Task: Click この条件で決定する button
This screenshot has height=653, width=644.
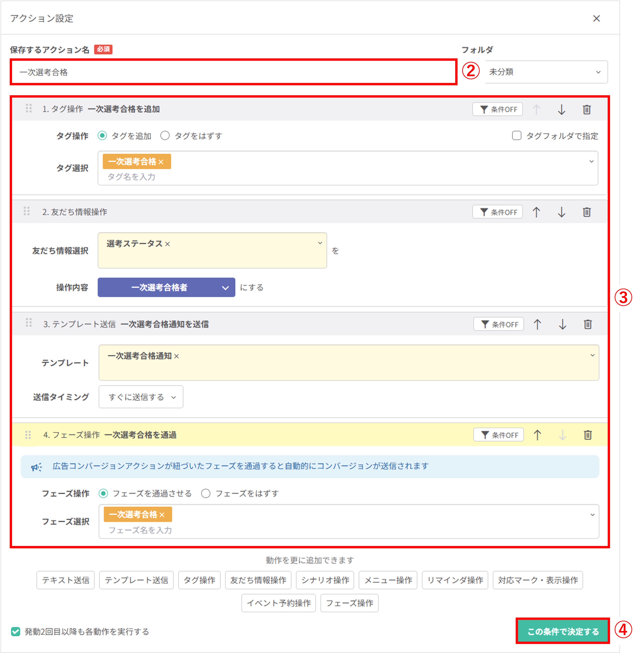Action: coord(563,631)
